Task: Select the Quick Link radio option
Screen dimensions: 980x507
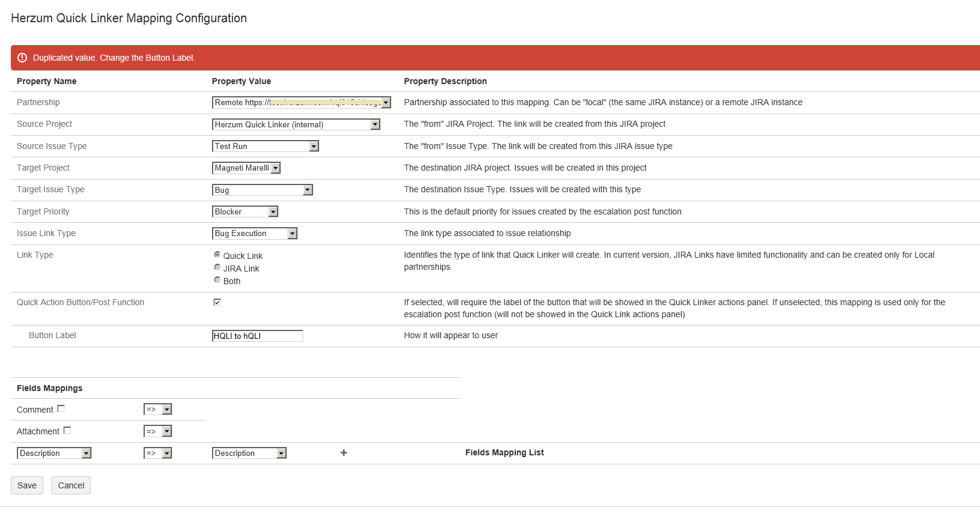Action: 217,255
